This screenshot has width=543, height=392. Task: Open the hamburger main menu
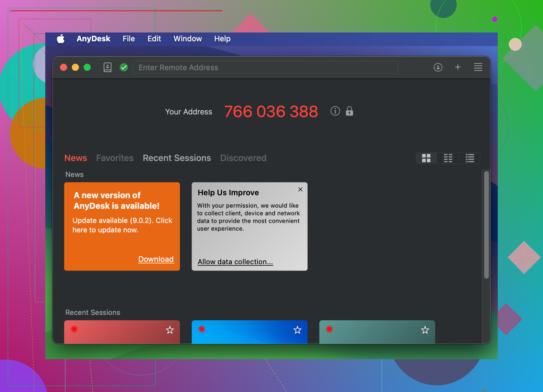pos(478,67)
